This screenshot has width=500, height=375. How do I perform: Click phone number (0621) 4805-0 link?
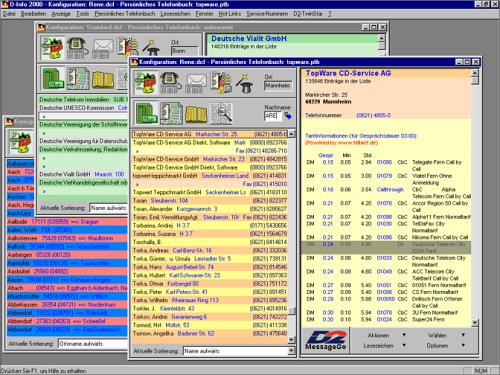[373, 115]
